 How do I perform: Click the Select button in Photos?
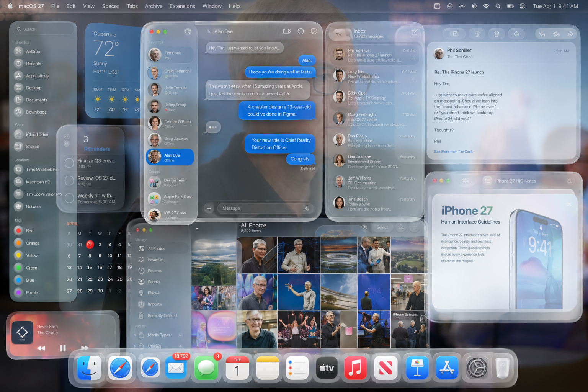(382, 227)
